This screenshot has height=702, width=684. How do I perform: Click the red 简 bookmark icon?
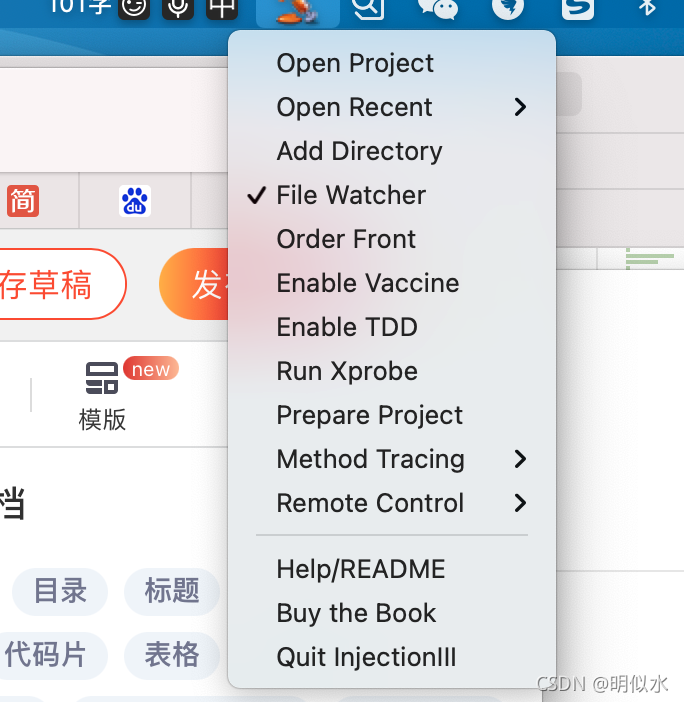23,201
